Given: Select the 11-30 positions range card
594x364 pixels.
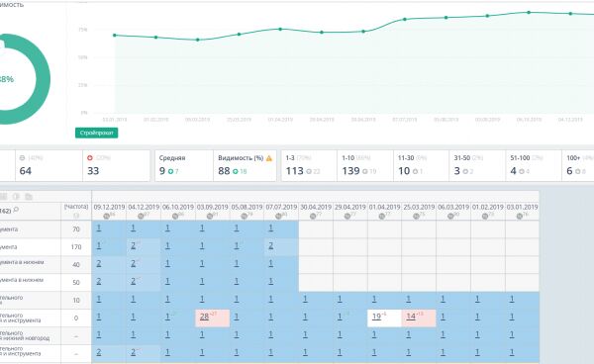Looking at the screenshot, I should point(422,166).
